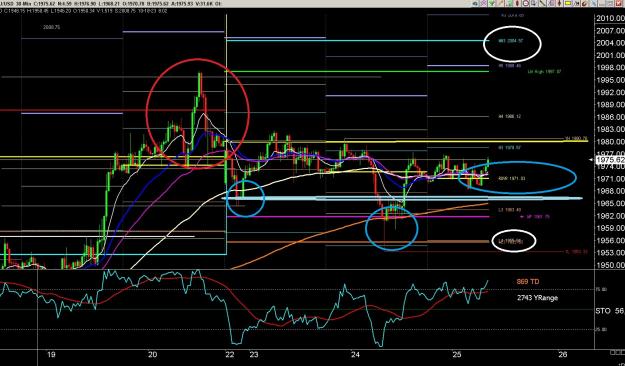Image resolution: width=625 pixels, height=366 pixels.
Task: Click the 2000.75 level label at top left
Action: (x=51, y=28)
